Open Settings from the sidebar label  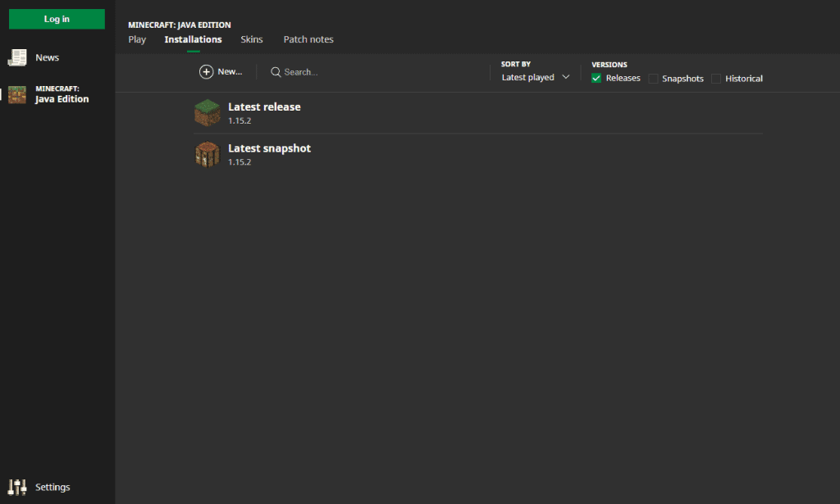(x=52, y=488)
